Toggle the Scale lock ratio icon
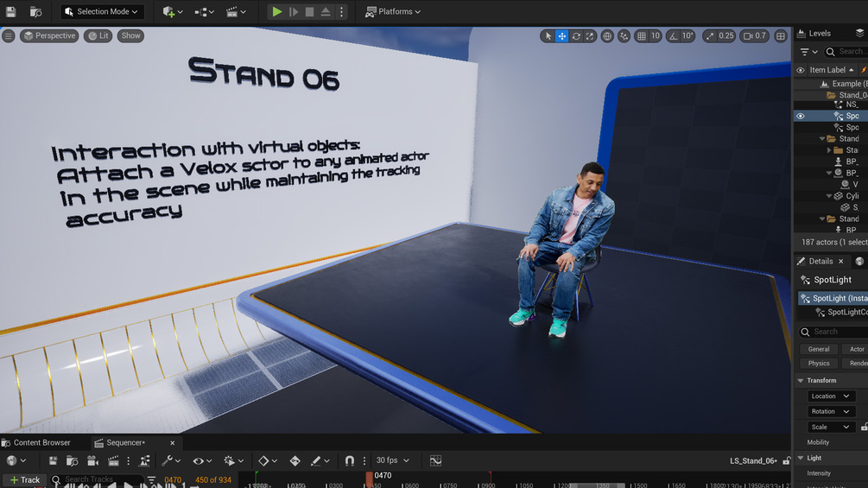The image size is (868, 488). tap(865, 428)
